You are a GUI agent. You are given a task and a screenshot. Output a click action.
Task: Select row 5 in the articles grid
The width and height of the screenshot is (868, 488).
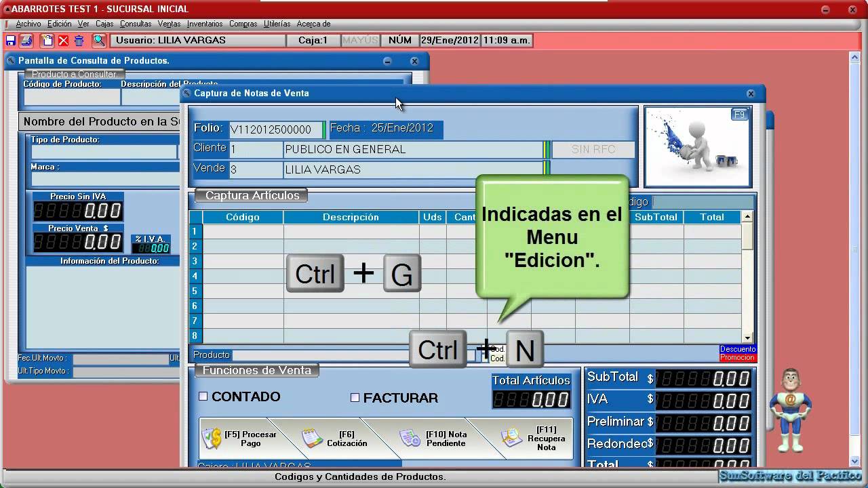pos(195,291)
